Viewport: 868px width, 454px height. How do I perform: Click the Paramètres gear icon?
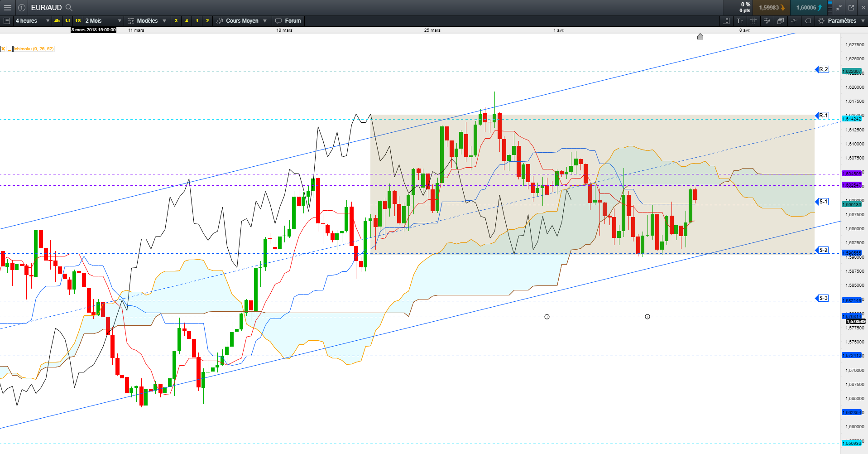coord(821,21)
